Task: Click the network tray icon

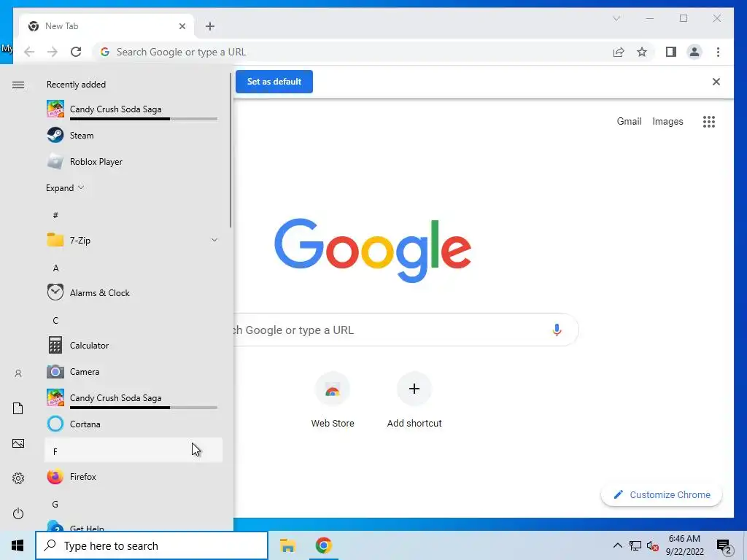Action: pos(635,545)
